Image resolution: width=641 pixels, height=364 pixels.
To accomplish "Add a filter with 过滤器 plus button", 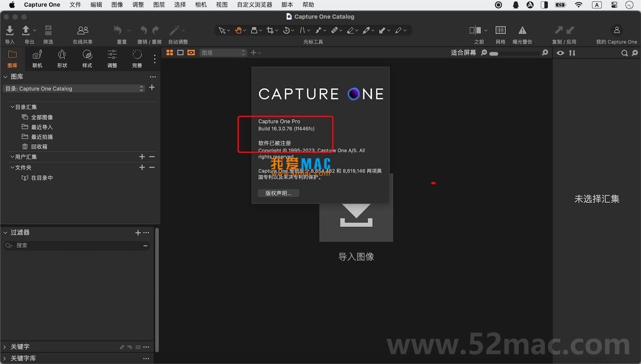I will tap(138, 233).
